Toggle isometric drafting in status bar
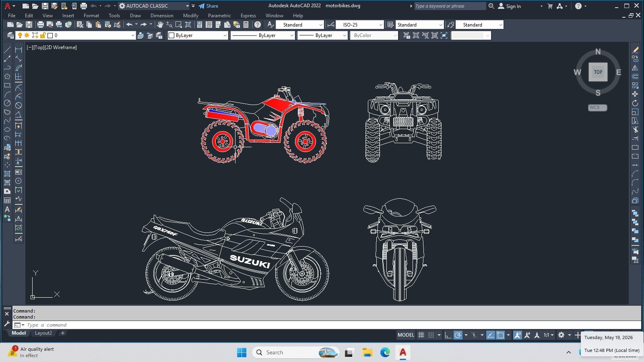Viewport: 644px width, 362px height. (474, 335)
